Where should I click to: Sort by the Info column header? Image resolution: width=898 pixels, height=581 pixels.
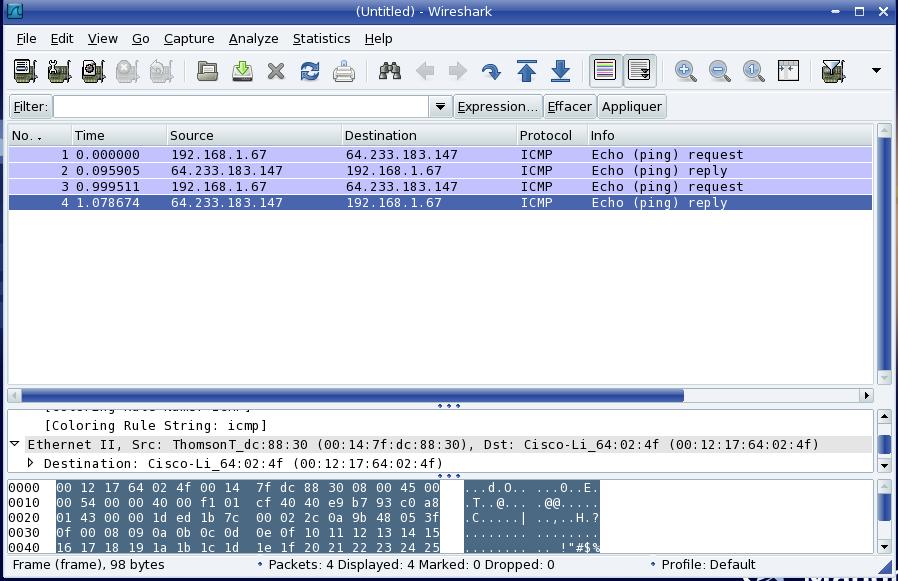pos(730,136)
